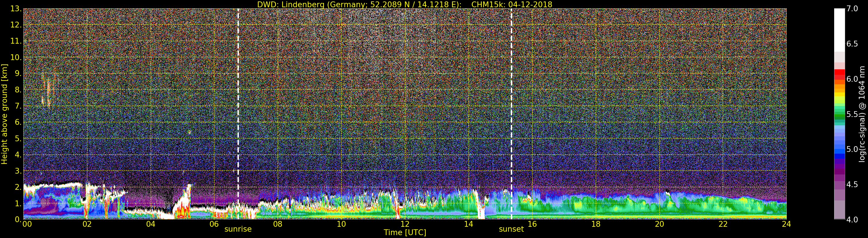This screenshot has width=868, height=238.
Task: Click the height axis tick label "1."
Action: (18, 203)
